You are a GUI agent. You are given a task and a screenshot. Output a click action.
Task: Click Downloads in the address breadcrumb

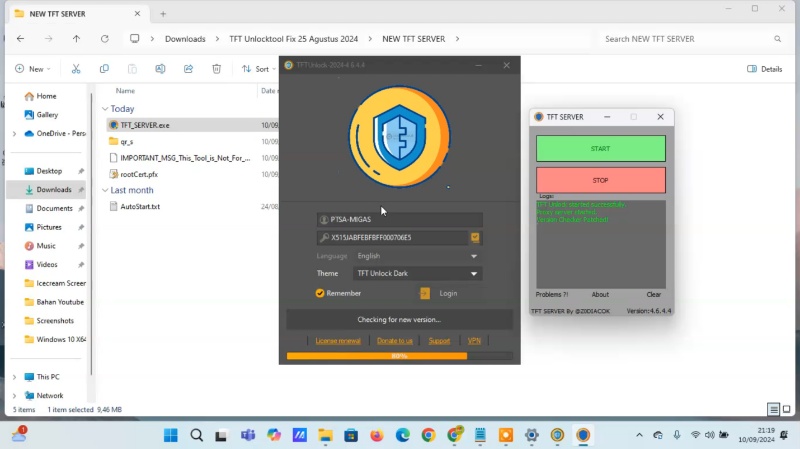click(x=185, y=39)
